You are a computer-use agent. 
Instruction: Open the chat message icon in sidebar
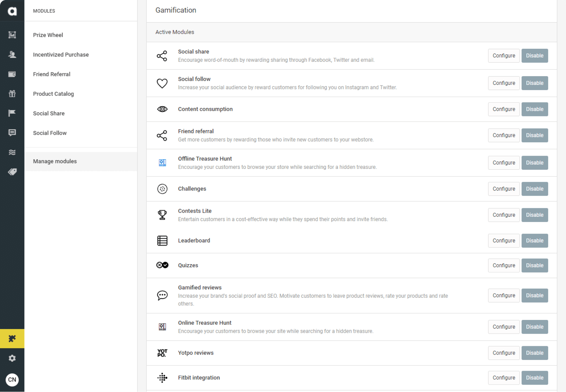[x=12, y=133]
